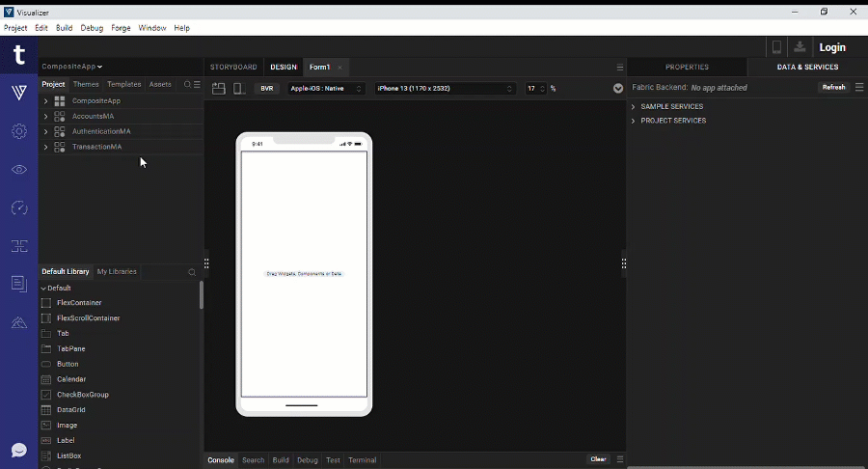Collapse the Default library group
The width and height of the screenshot is (868, 469).
[x=43, y=288]
